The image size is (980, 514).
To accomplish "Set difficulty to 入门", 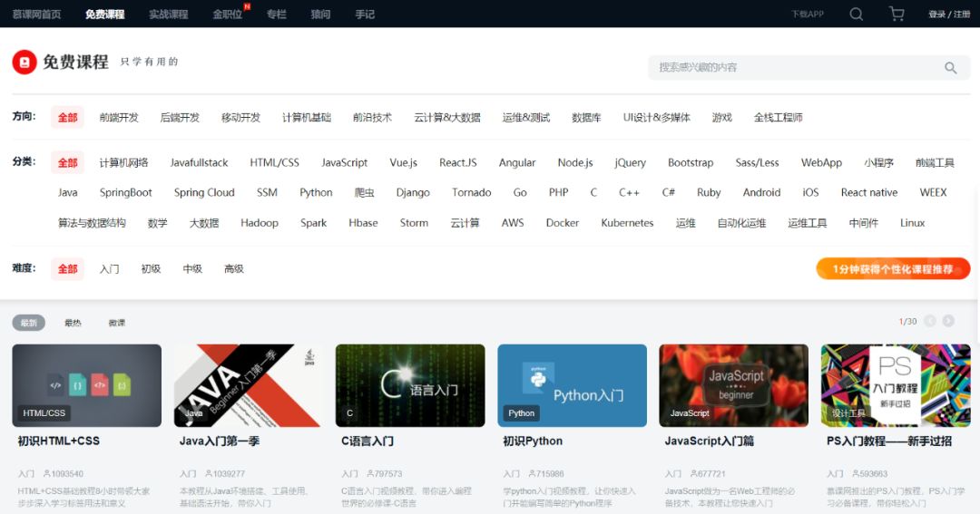I will [110, 269].
